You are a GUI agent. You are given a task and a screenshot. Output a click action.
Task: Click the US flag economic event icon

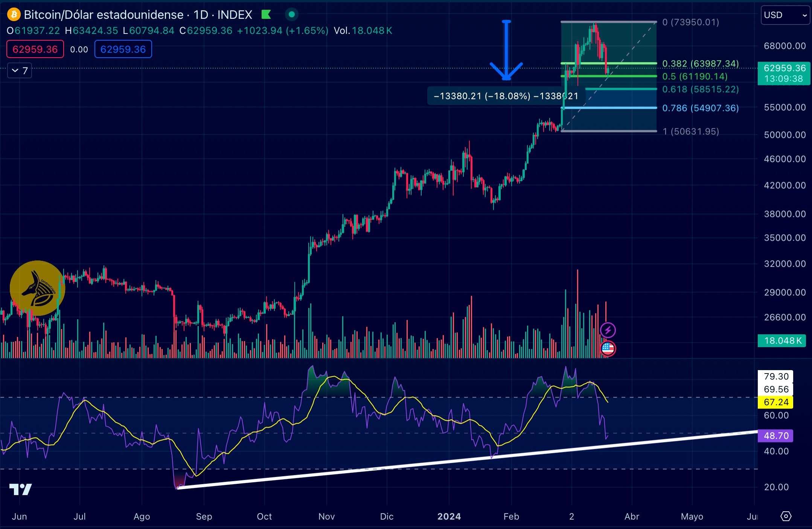pyautogui.click(x=608, y=349)
